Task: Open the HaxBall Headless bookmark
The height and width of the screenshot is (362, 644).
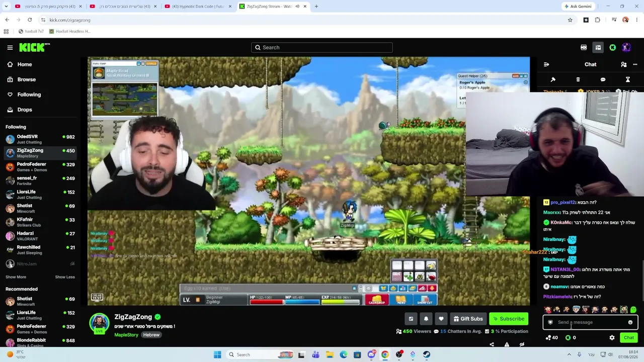Action: point(70,31)
